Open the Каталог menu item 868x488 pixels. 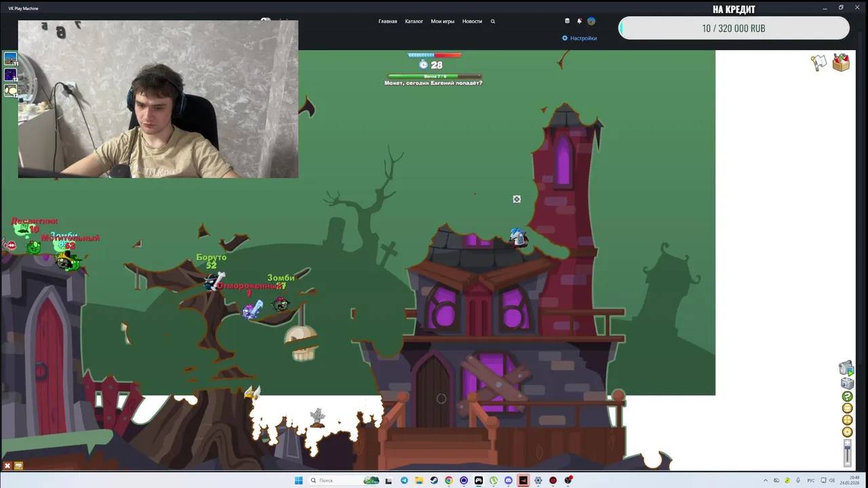pyautogui.click(x=414, y=21)
